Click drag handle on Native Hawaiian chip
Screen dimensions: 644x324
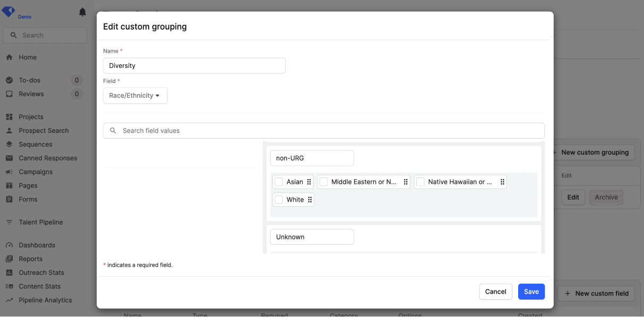(502, 182)
